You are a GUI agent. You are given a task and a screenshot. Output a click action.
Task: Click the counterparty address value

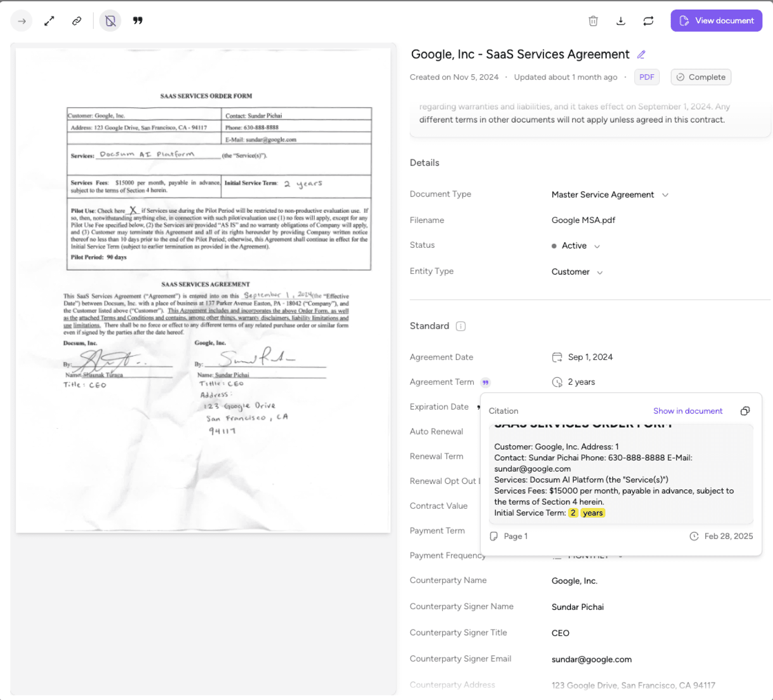point(633,686)
